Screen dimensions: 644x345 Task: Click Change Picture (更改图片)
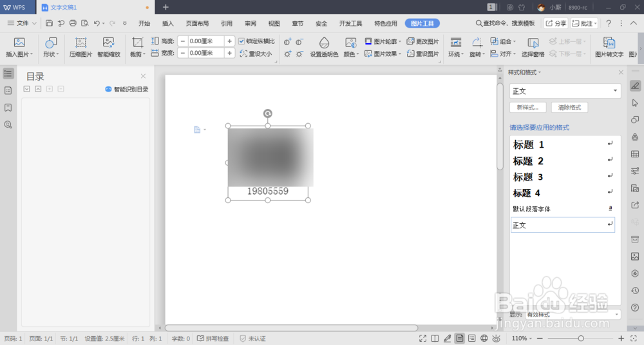coord(422,41)
